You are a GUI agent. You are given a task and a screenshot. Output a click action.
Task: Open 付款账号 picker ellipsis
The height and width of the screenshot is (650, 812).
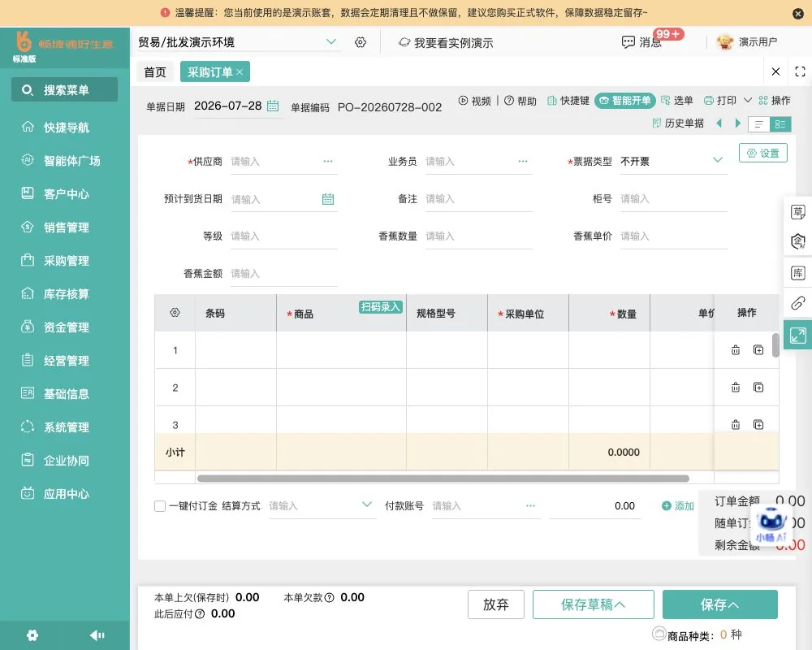[x=530, y=505]
